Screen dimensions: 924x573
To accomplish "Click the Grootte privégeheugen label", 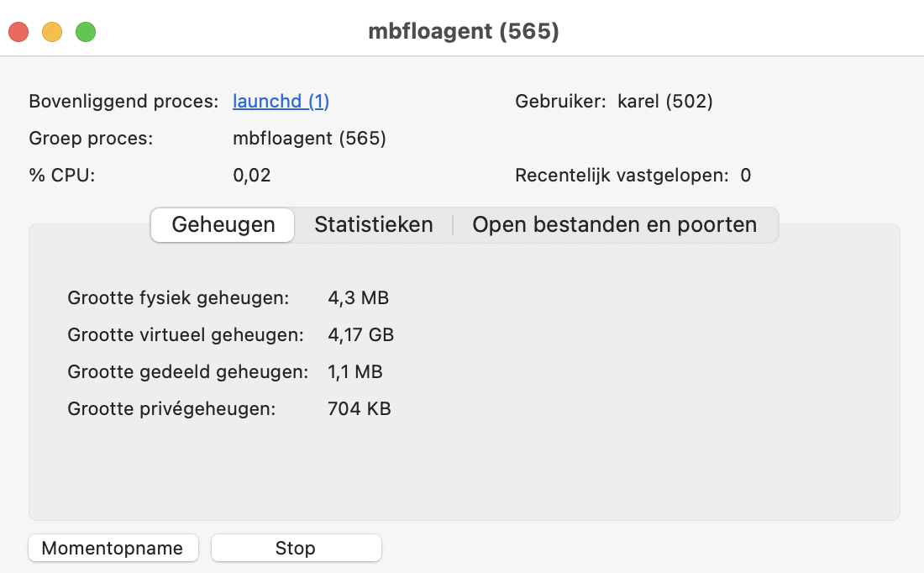I will tap(172, 409).
